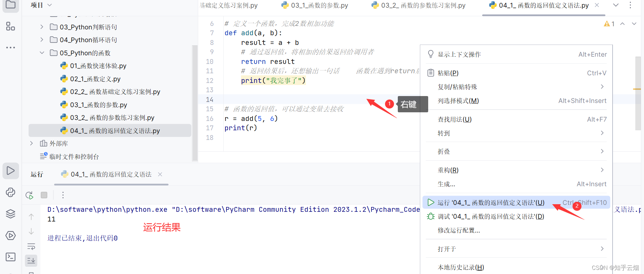Viewport: 644px width, 274px height.
Task: Switch to 基础定义练习案例.py editor tab
Action: coord(229,5)
